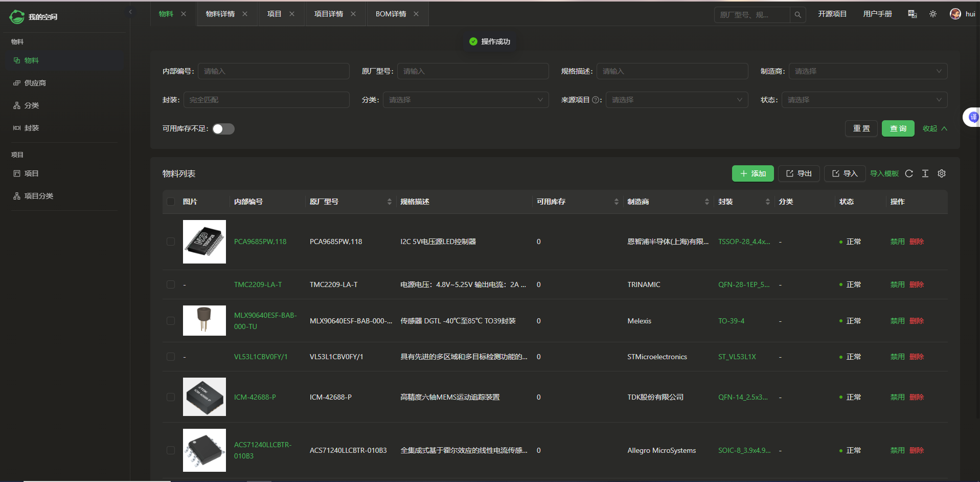Open the 来源项目 dropdown
The image size is (980, 482).
click(x=677, y=100)
